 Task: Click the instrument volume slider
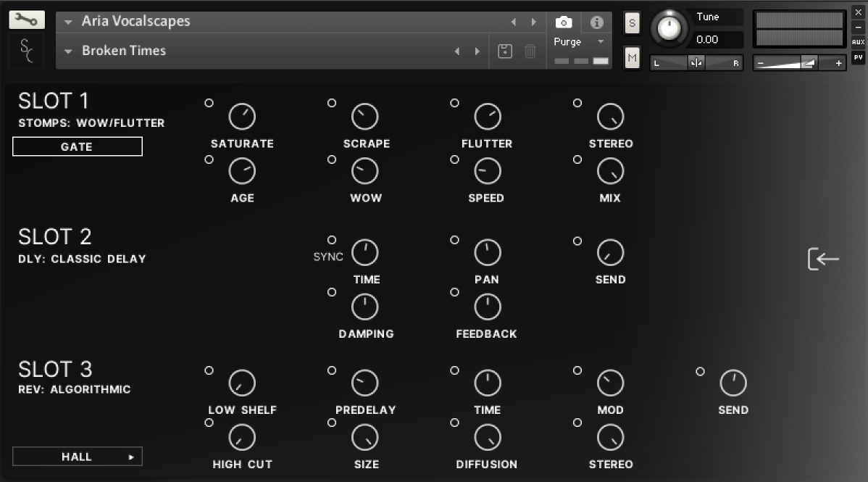pos(799,64)
